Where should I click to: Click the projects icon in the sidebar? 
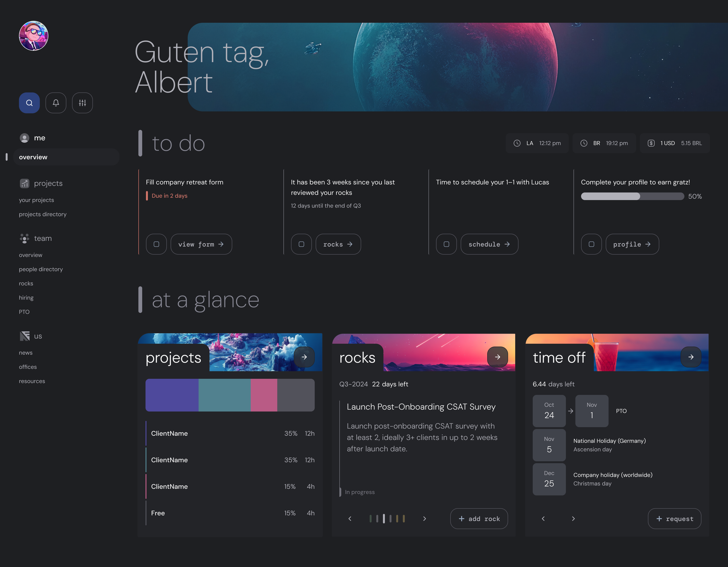[x=24, y=183]
